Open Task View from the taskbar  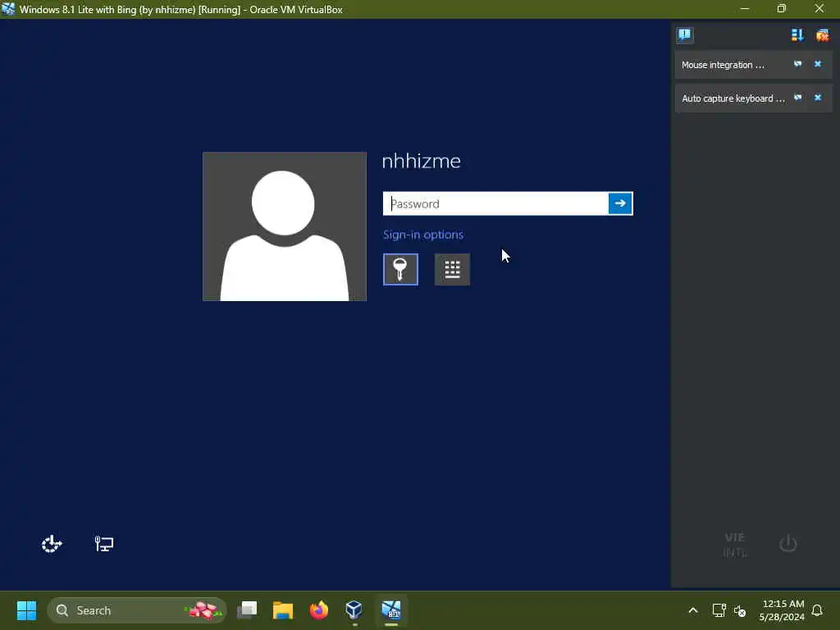point(247,610)
